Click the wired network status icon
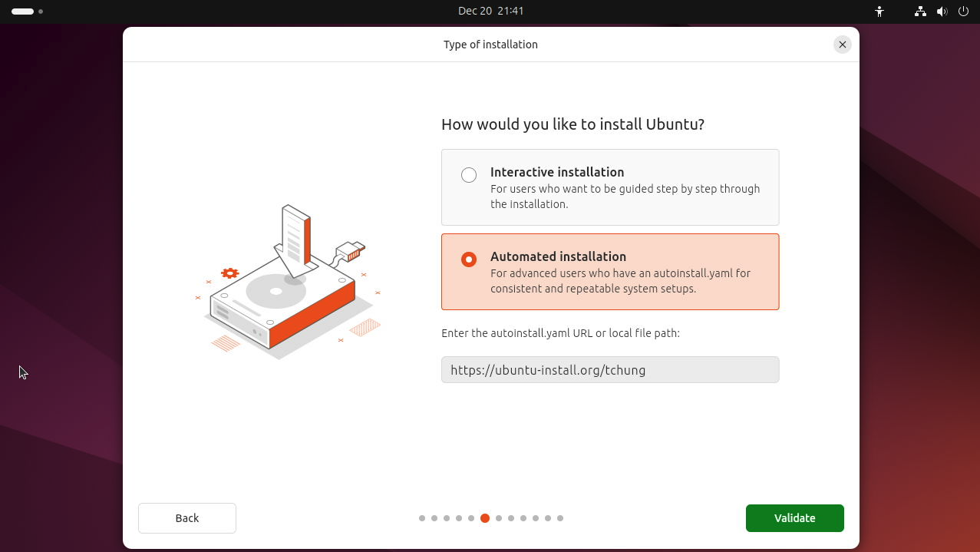Screen dimensions: 980x552 point(920,12)
